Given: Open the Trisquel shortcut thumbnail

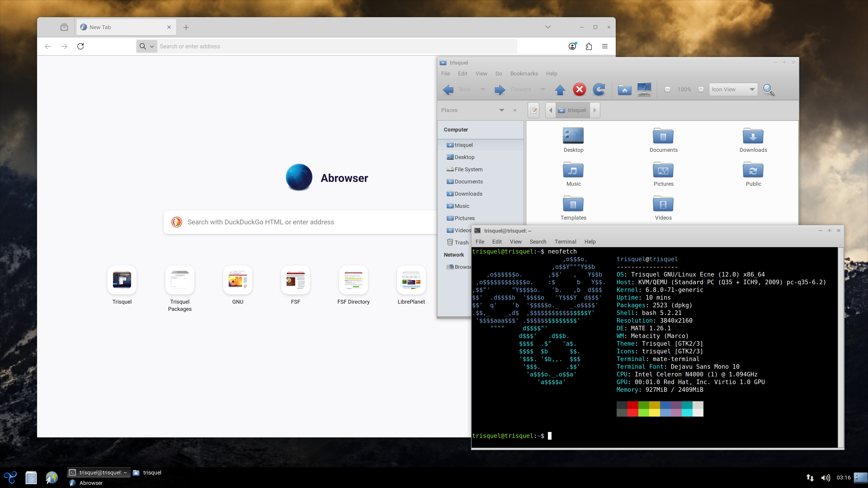Looking at the screenshot, I should coord(122,280).
